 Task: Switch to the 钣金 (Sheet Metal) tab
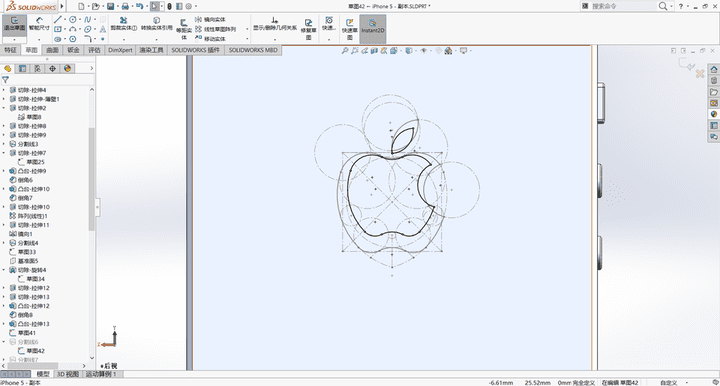coord(73,50)
